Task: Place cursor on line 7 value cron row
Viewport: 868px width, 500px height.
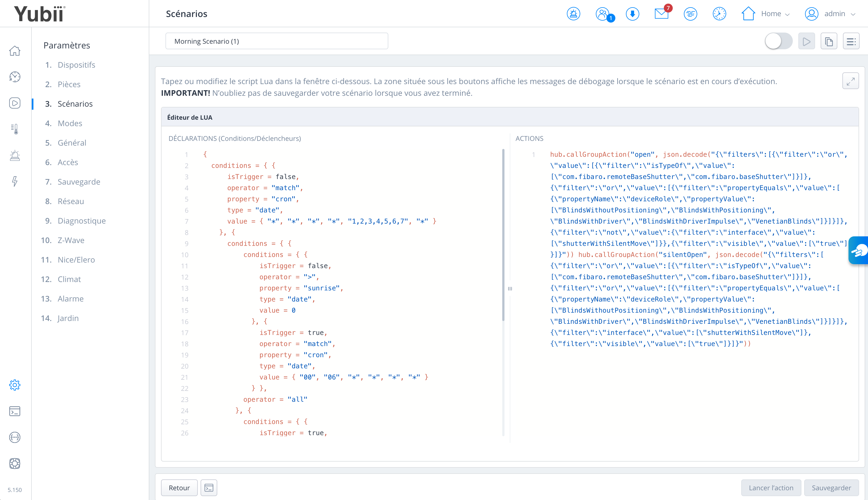Action: [331, 221]
